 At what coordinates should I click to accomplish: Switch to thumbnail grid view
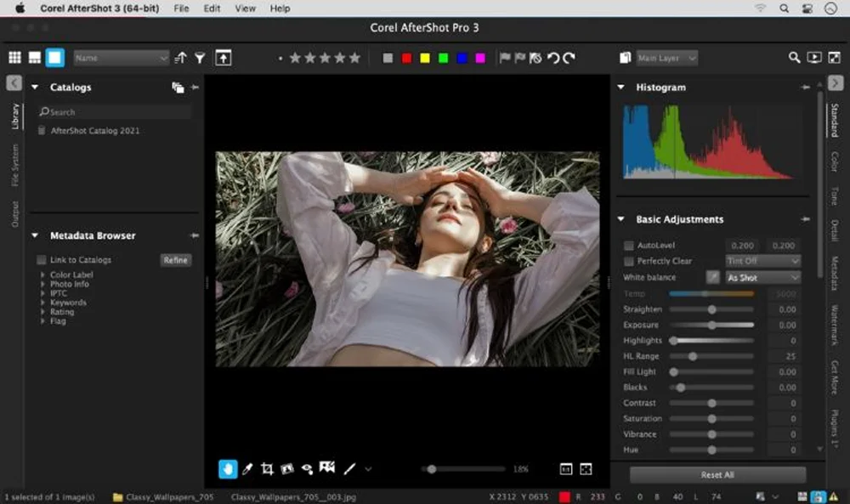click(x=14, y=58)
